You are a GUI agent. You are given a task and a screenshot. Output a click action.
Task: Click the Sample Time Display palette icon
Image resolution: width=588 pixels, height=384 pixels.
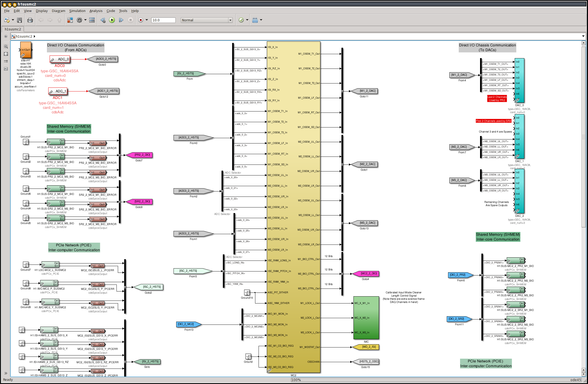tap(6, 61)
